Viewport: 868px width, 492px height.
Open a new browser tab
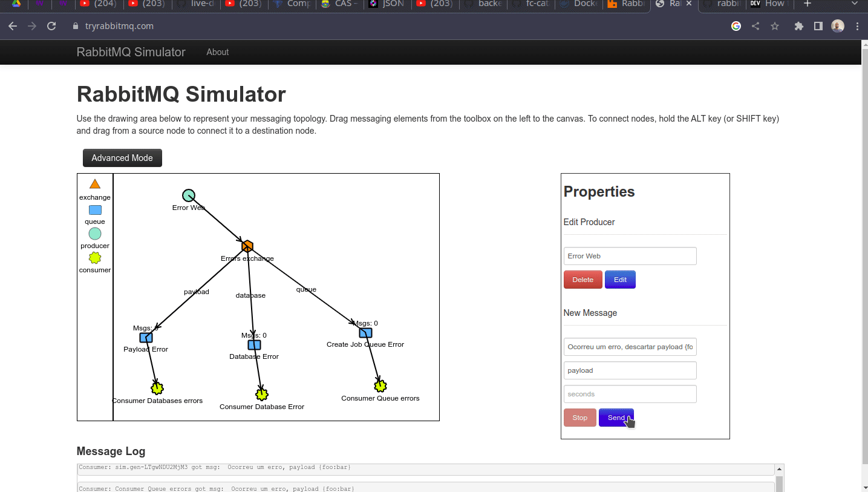(x=807, y=4)
